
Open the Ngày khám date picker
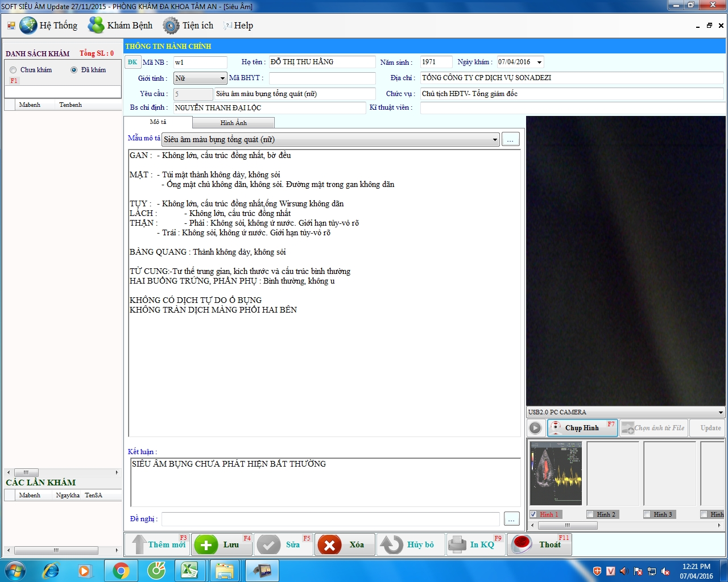click(539, 62)
